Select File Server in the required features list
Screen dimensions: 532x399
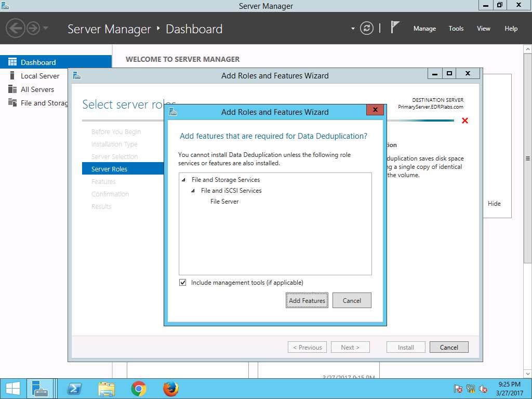[x=224, y=202]
